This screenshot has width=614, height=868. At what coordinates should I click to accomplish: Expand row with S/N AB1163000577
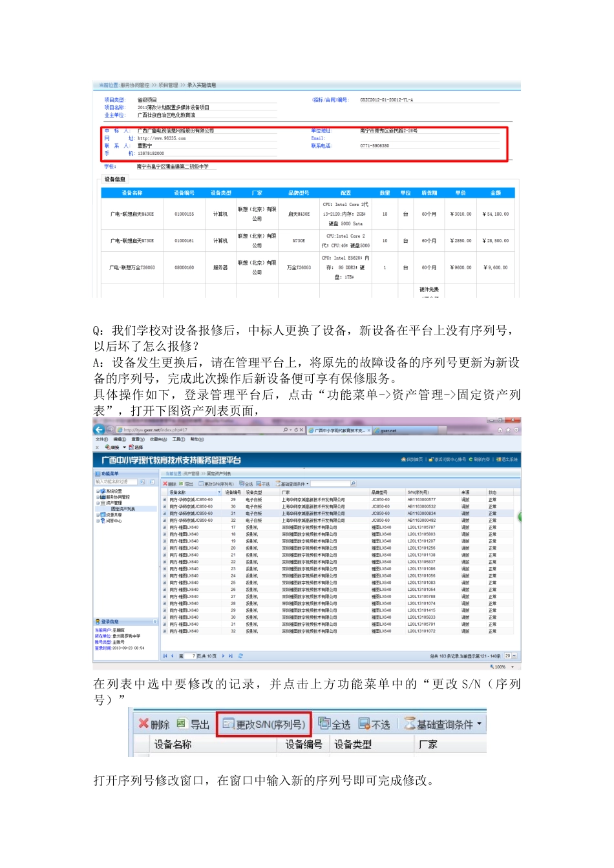point(165,499)
